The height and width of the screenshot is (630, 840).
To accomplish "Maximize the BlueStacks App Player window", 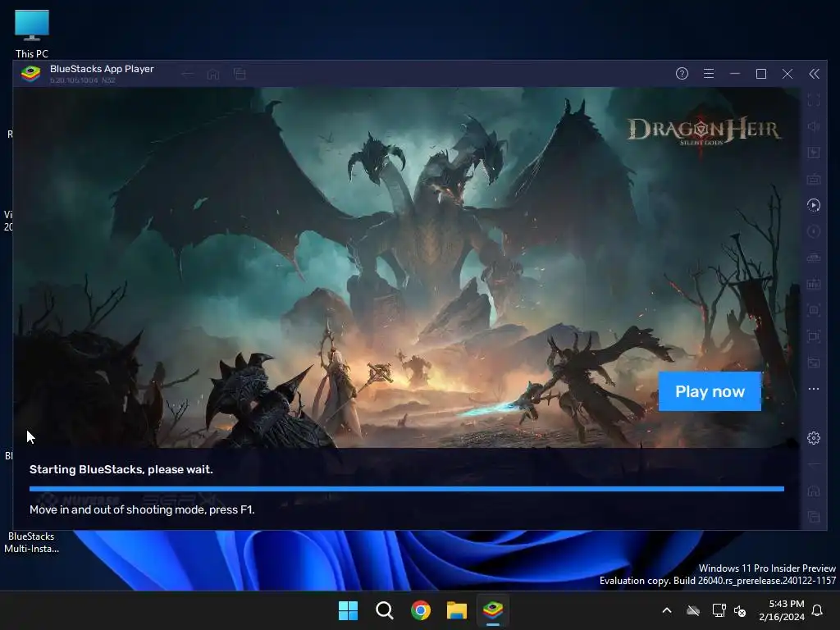I will click(x=760, y=73).
